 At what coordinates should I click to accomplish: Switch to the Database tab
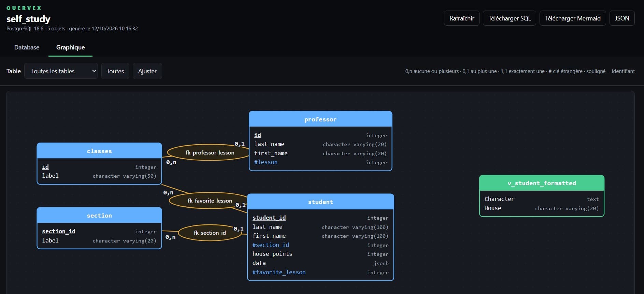27,47
